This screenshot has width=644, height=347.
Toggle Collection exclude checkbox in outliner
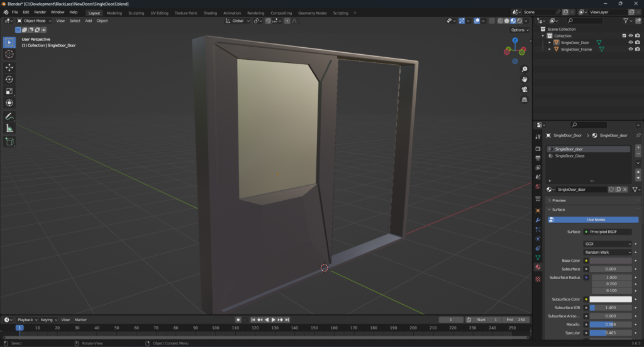click(624, 36)
